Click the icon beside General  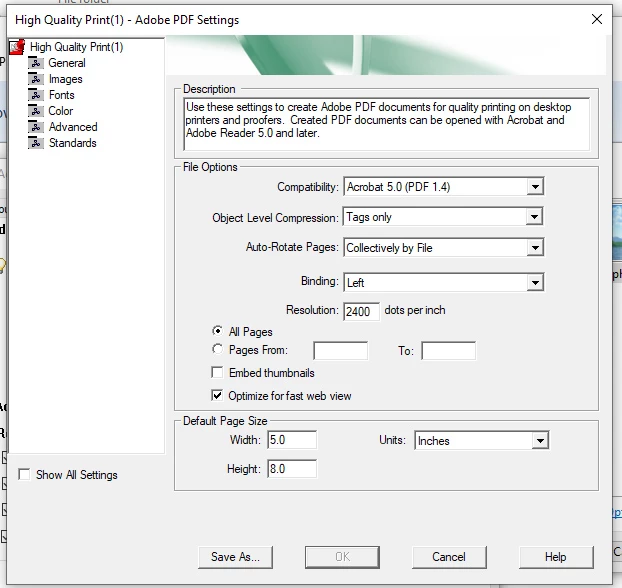click(36, 63)
